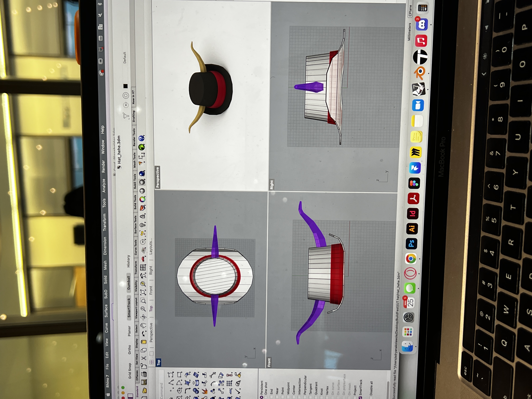Image resolution: width=532 pixels, height=399 pixels.
Task: Click the light bulb Show/Hide icon
Action: (x=143, y=225)
